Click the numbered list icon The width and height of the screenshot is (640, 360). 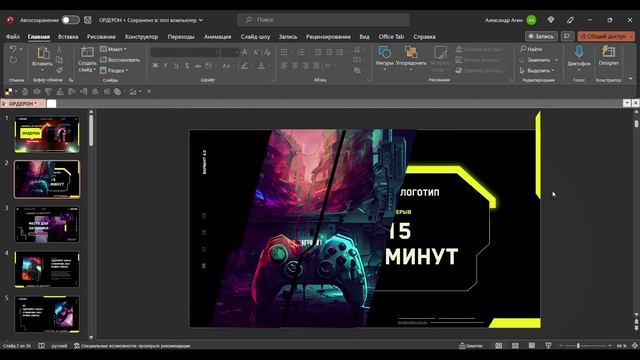coord(301,52)
